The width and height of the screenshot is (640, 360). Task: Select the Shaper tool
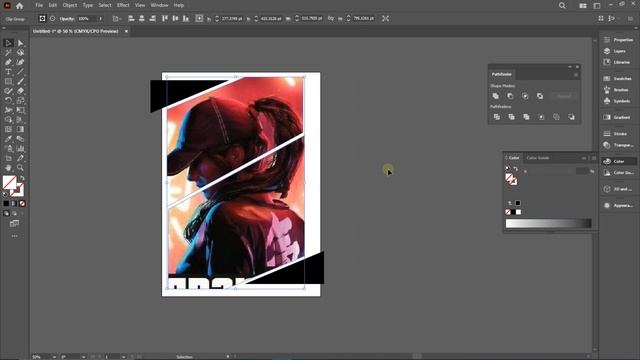click(8, 91)
